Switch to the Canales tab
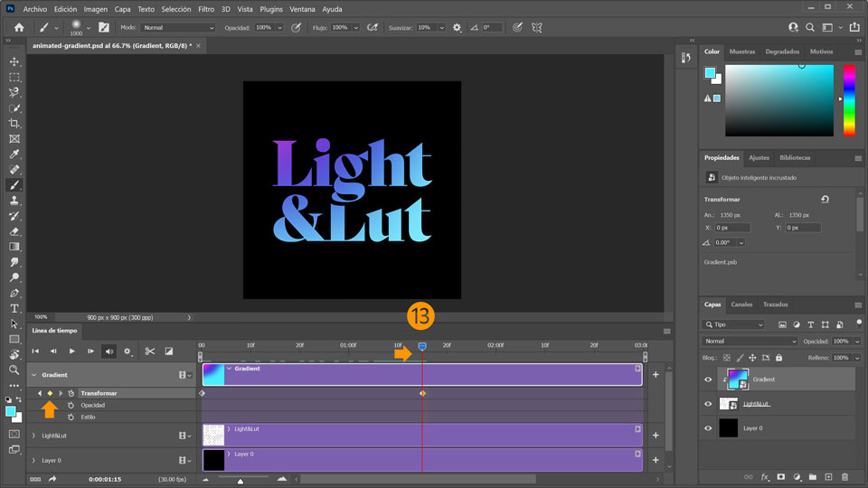Screen dimensions: 868x488 pos(741,305)
